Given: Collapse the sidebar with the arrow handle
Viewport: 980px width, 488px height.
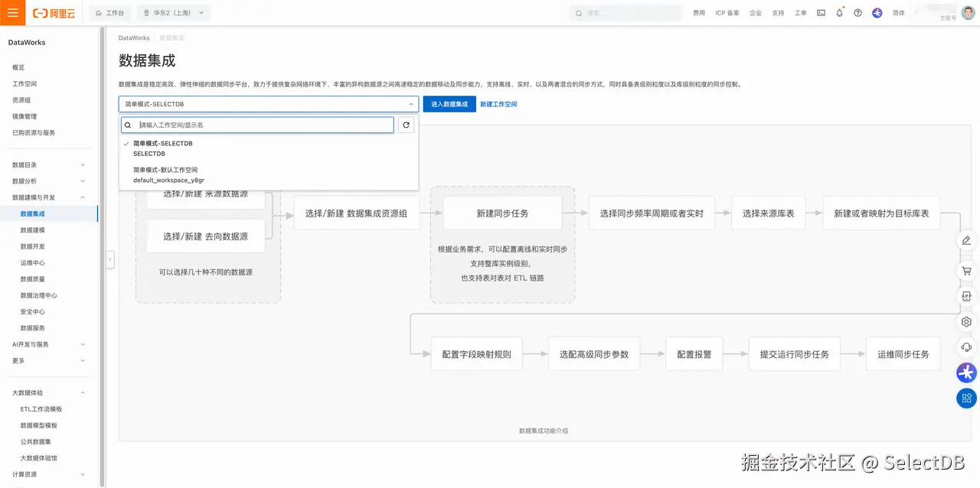Looking at the screenshot, I should pyautogui.click(x=110, y=260).
